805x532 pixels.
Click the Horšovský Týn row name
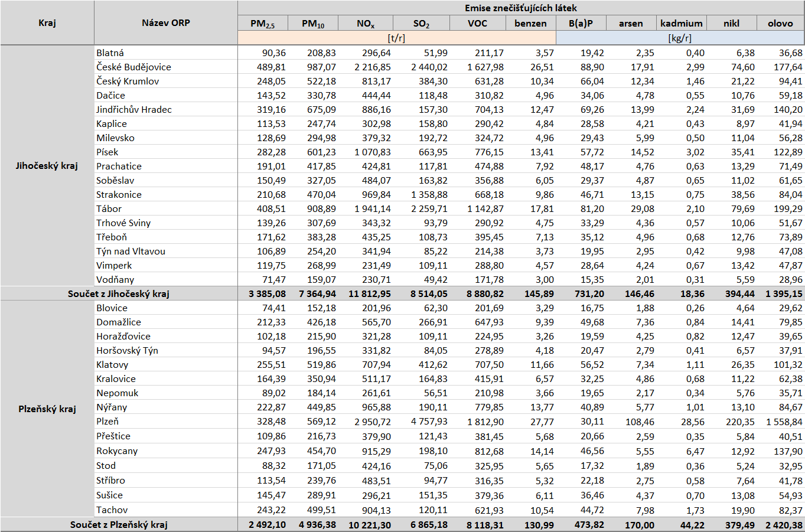128,351
